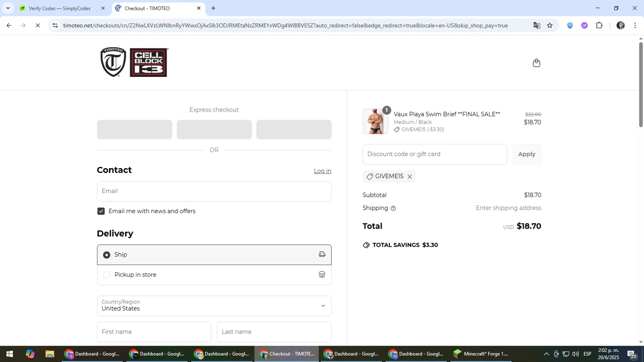The width and height of the screenshot is (644, 362).
Task: Open File Explorer from taskbar
Action: point(50,354)
